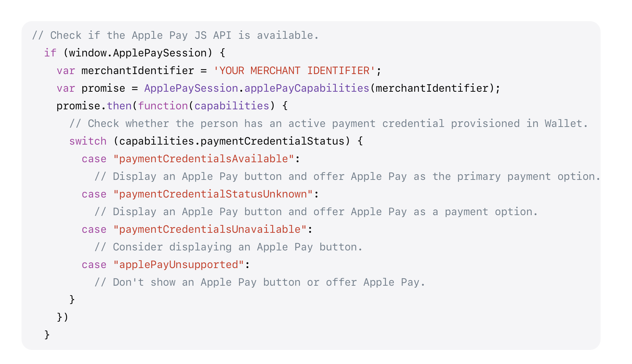Viewport: 632px width, 364px height.
Task: Click the merchantIdentifier variable declaration name
Action: 138,71
